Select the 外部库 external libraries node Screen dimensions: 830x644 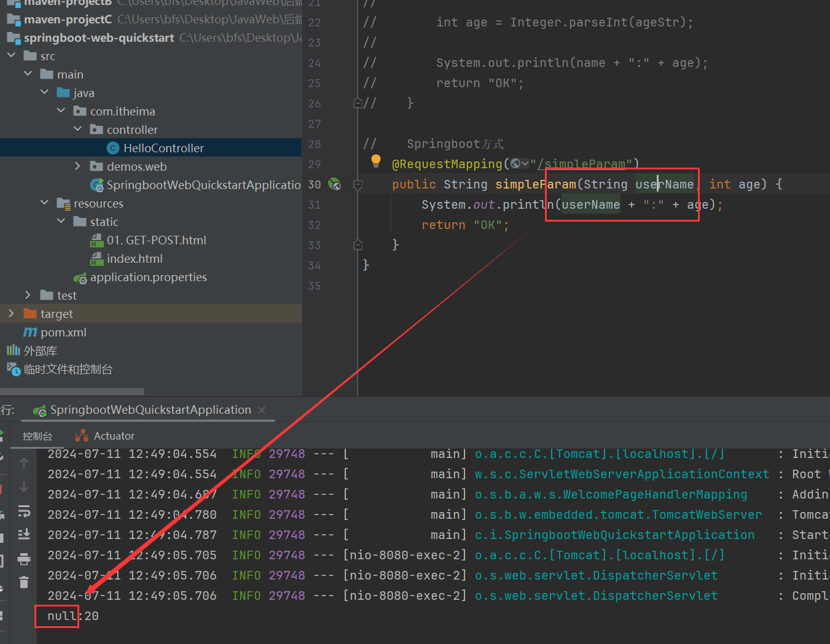(x=32, y=351)
